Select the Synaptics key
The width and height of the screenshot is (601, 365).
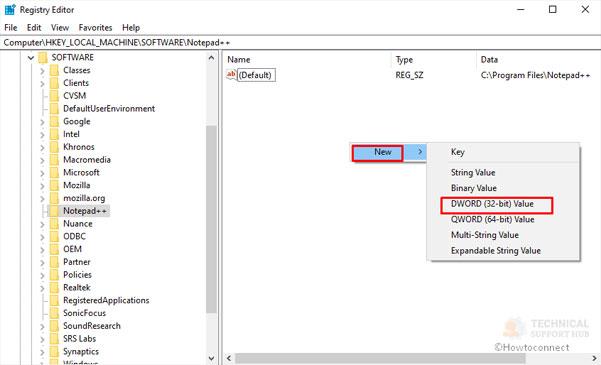click(x=81, y=352)
